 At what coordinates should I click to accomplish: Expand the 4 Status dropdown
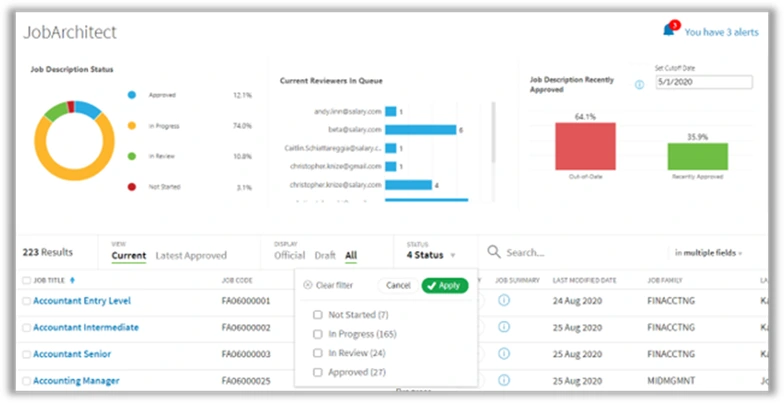pos(430,255)
